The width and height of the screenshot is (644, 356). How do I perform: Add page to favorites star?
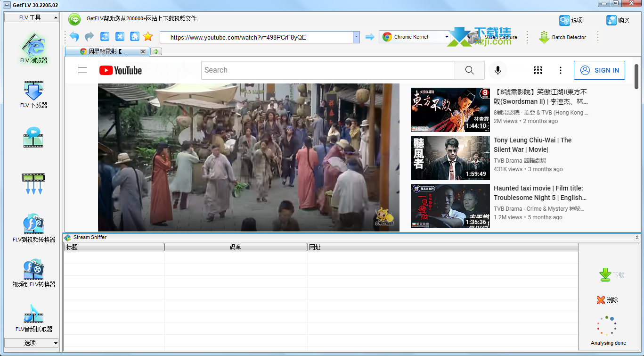pos(148,37)
